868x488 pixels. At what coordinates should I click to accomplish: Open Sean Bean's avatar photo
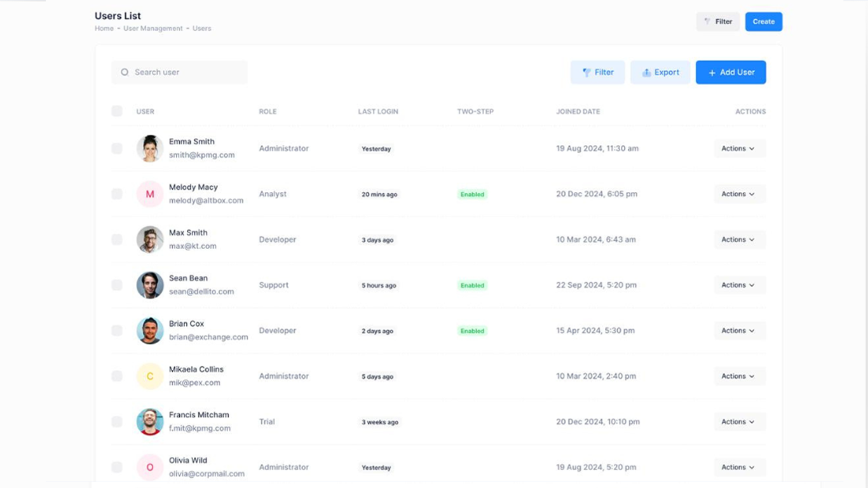click(150, 285)
